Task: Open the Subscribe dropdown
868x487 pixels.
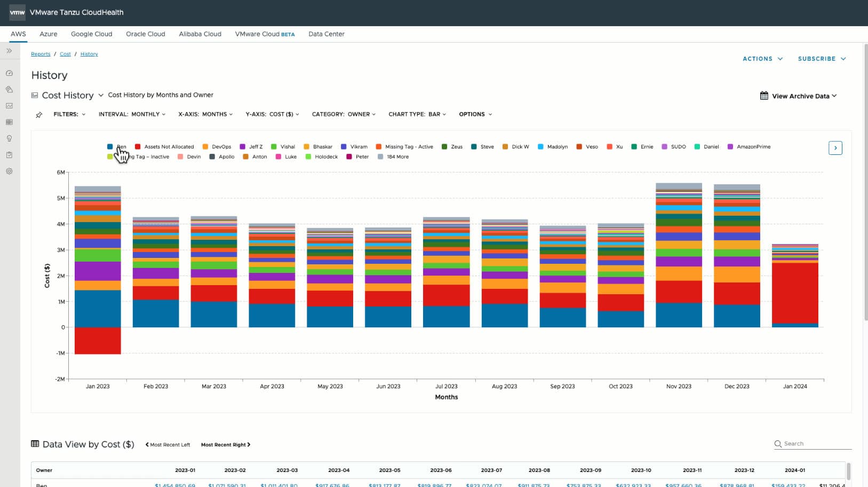Action: [822, 59]
